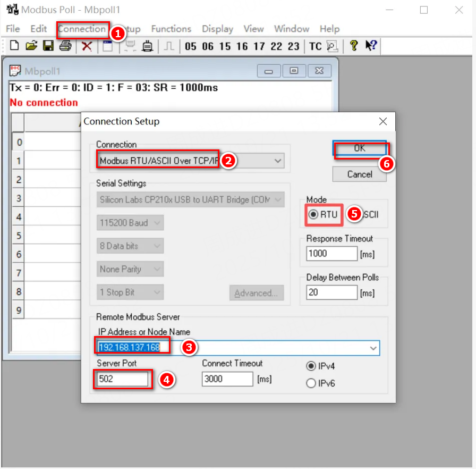Open the TC test center toolbar button
The height and width of the screenshot is (469, 476).
tap(315, 46)
